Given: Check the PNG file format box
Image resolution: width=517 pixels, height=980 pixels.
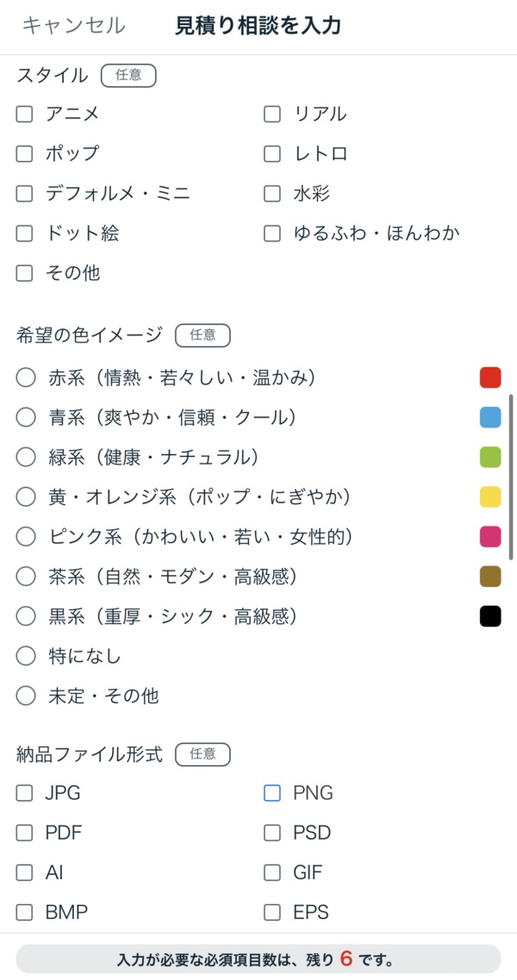Looking at the screenshot, I should click(x=272, y=793).
